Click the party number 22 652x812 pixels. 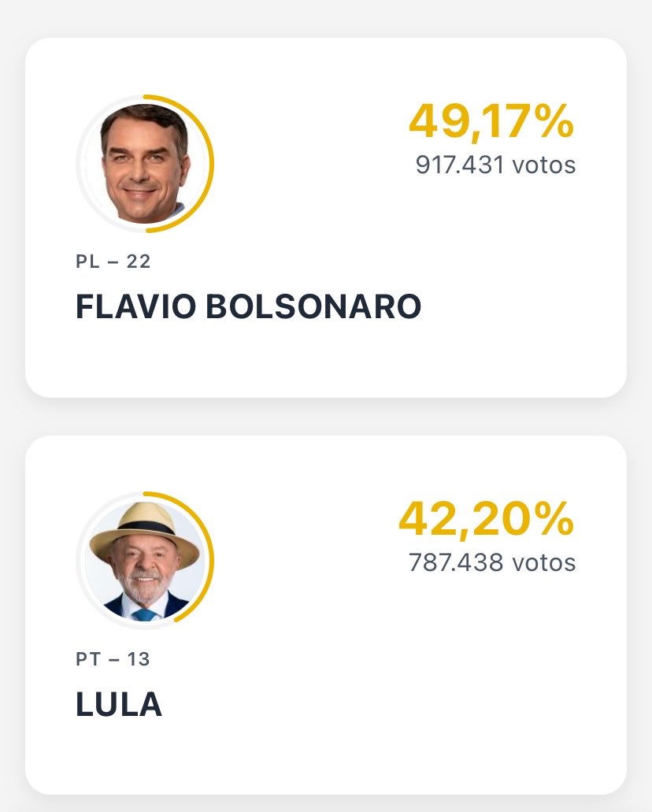tap(139, 261)
